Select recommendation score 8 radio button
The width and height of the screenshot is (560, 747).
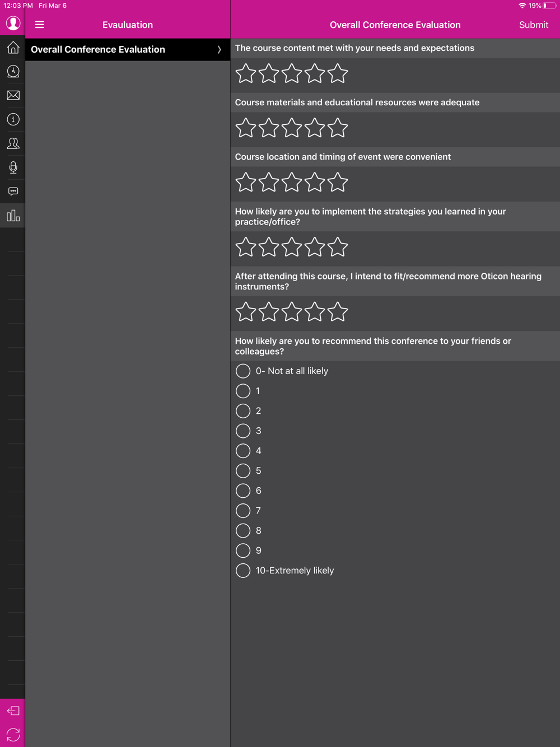click(x=243, y=530)
